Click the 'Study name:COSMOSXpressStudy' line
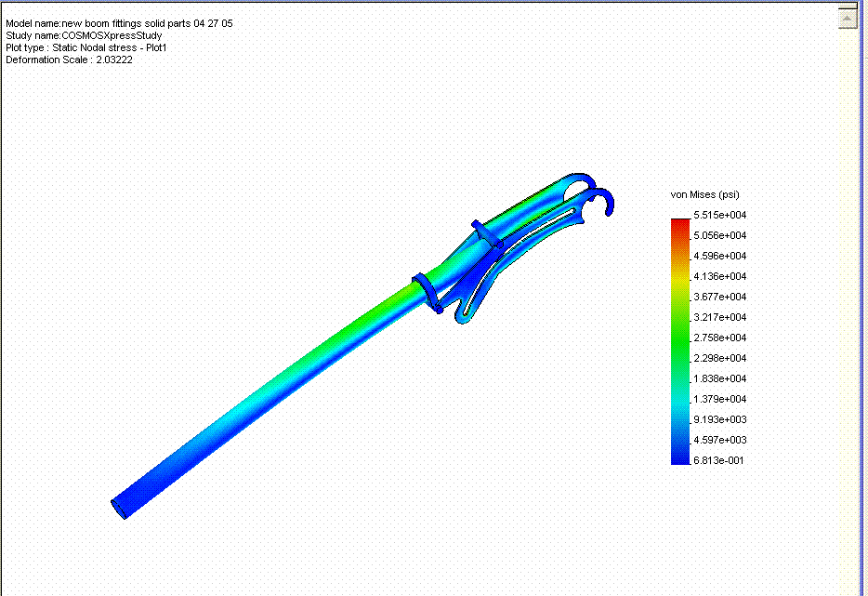Image resolution: width=868 pixels, height=596 pixels. click(x=84, y=35)
